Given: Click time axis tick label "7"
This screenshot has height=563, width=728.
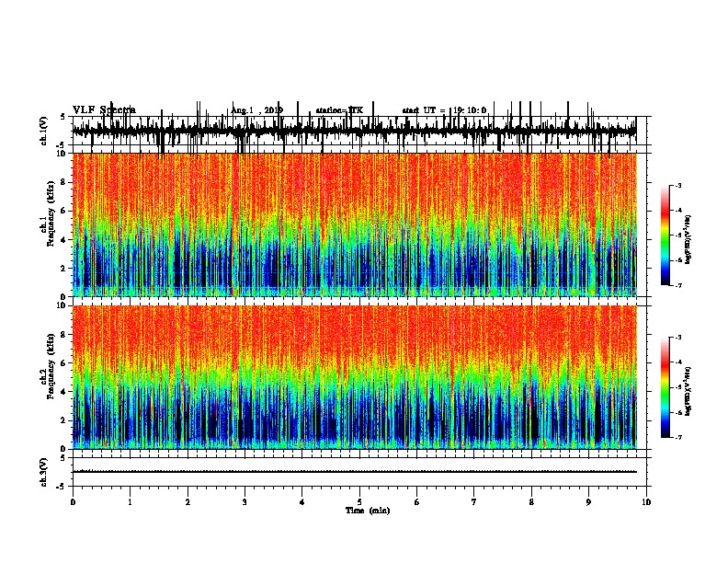Looking at the screenshot, I should [x=474, y=502].
